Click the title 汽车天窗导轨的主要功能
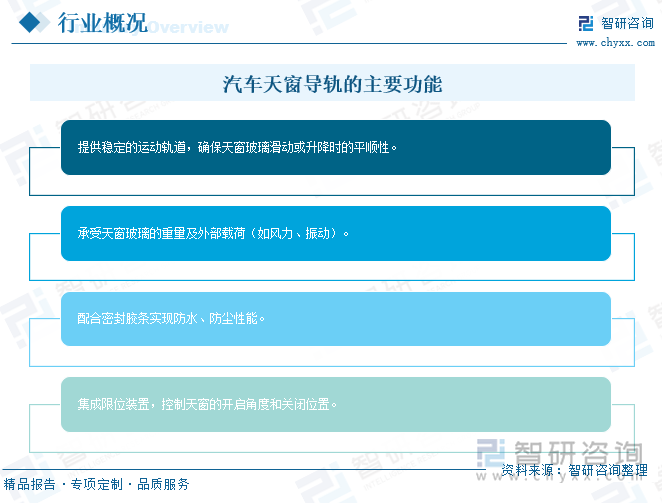Screen dimensions: 662x503 (x=332, y=84)
